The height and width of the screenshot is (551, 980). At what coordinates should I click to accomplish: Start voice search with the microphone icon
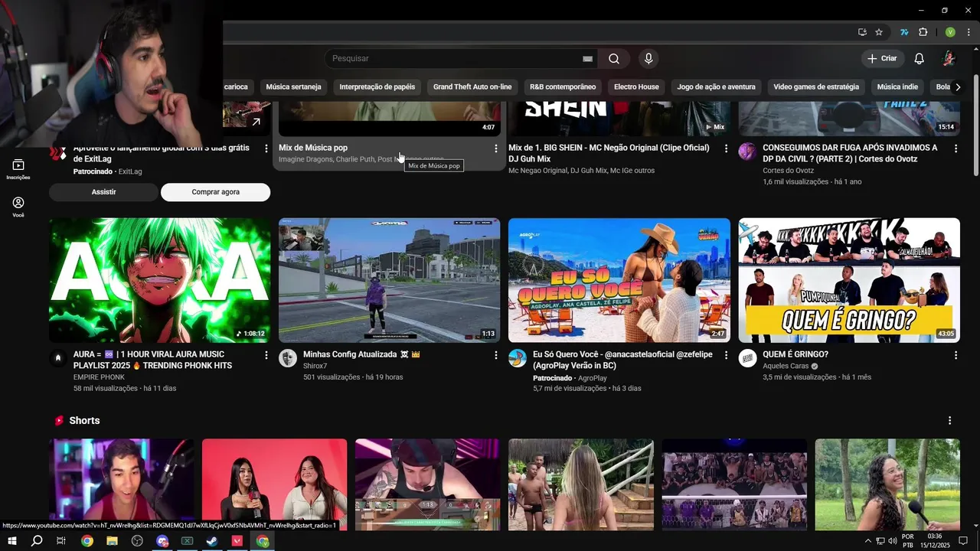point(648,59)
